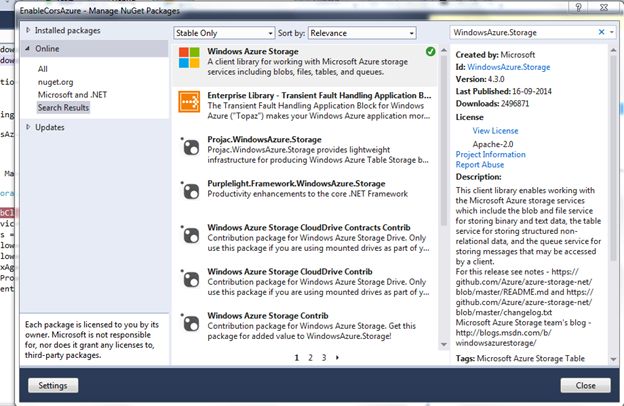Open the help question mark button
The height and width of the screenshot is (406, 624).
click(x=579, y=7)
